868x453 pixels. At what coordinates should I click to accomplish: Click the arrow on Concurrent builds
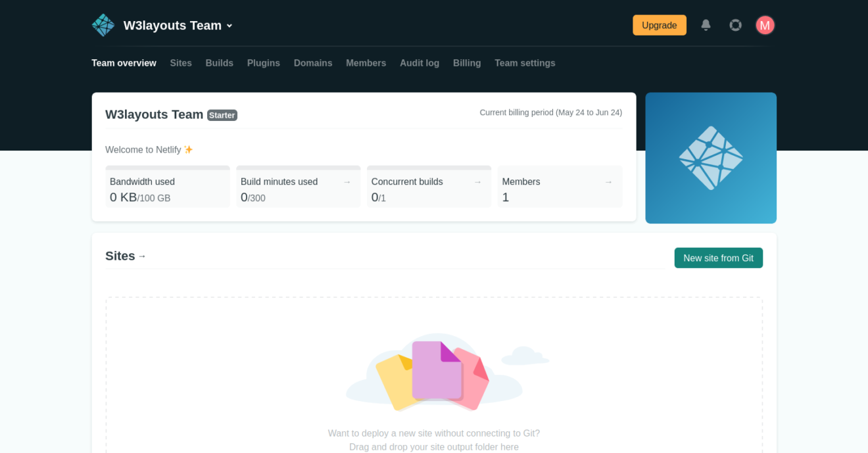click(478, 182)
